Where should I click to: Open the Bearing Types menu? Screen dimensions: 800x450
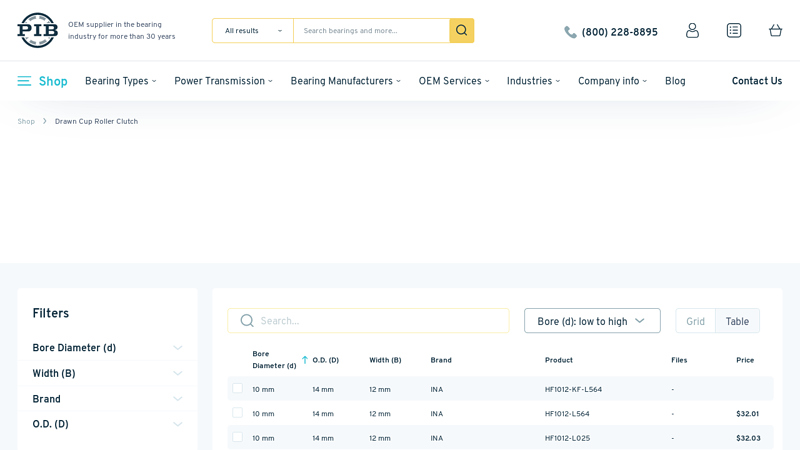click(x=120, y=82)
